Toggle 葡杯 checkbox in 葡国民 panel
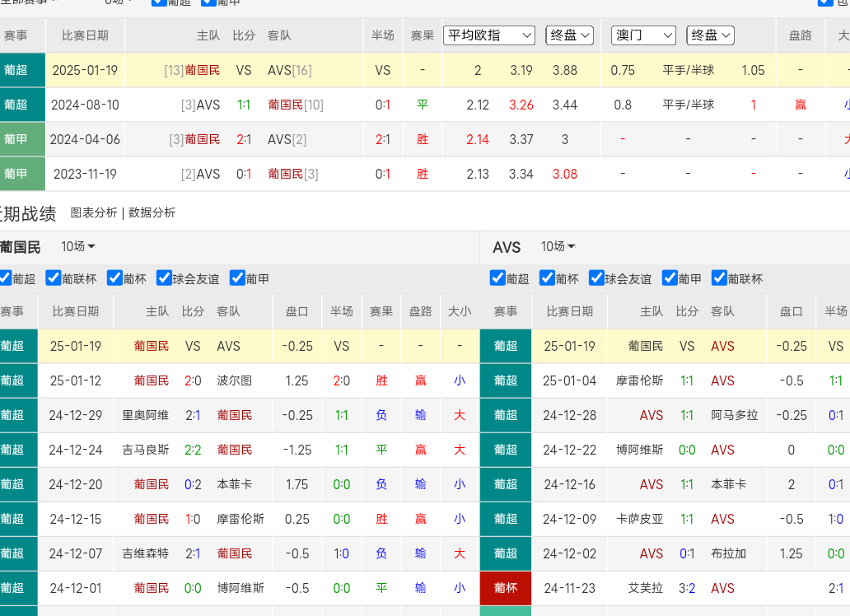850x616 pixels. point(114,278)
